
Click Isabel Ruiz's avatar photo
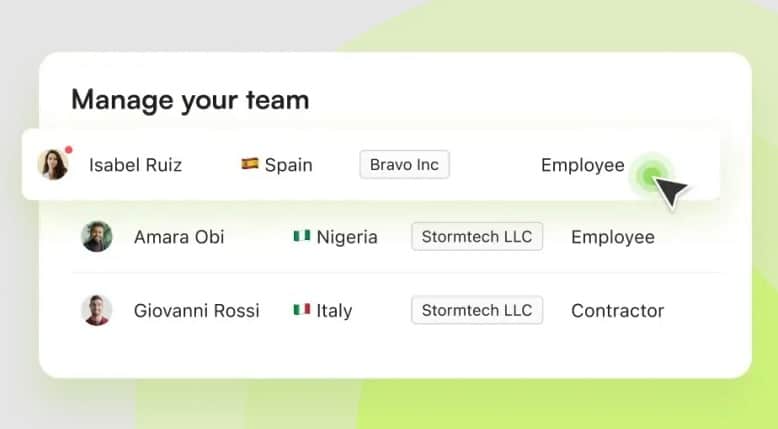coord(52,164)
